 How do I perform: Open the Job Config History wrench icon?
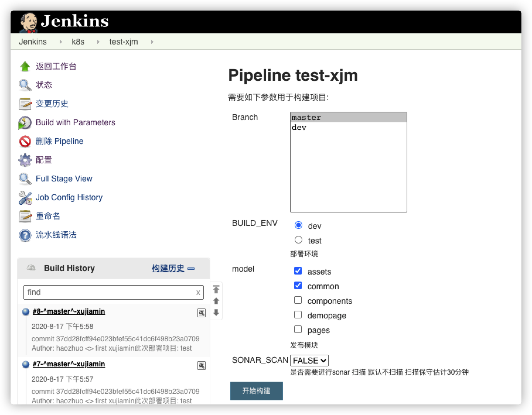pos(25,198)
